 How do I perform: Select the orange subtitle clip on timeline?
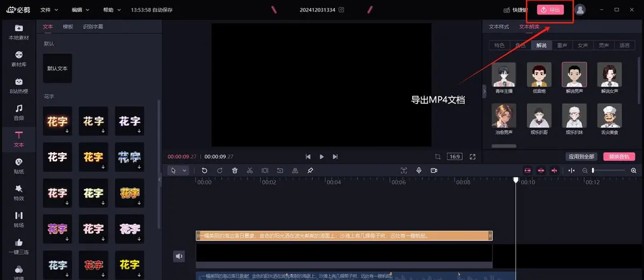pyautogui.click(x=344, y=235)
